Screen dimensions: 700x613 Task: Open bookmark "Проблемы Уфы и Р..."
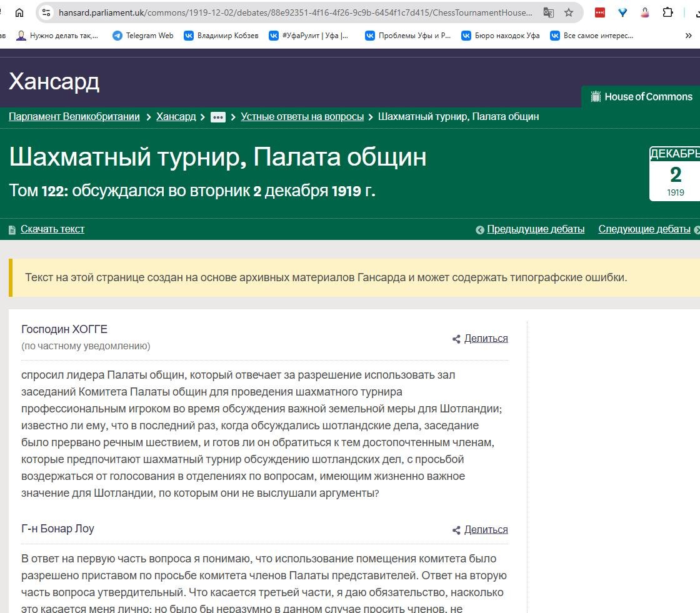coord(408,35)
